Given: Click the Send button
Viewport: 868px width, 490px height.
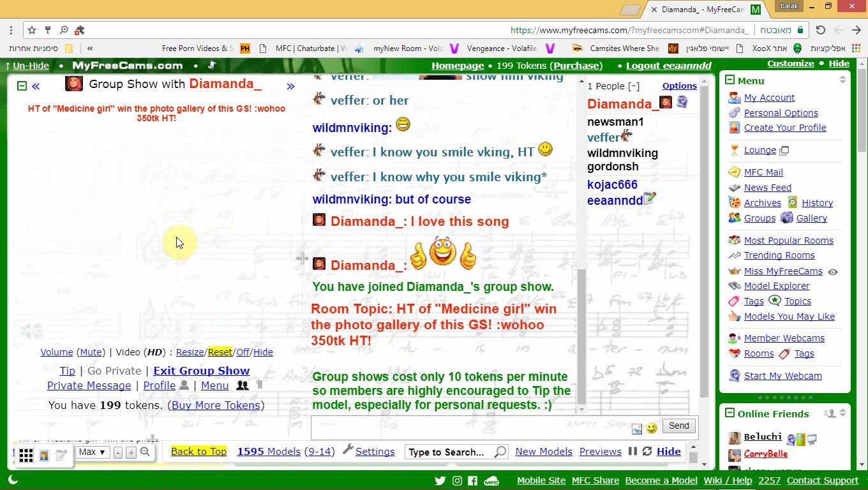Looking at the screenshot, I should (678, 426).
